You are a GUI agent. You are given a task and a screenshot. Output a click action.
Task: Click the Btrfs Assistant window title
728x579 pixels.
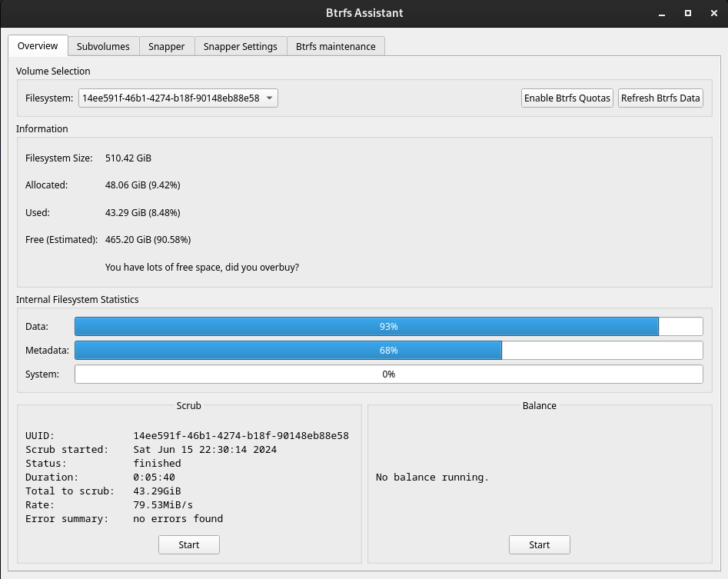(364, 13)
